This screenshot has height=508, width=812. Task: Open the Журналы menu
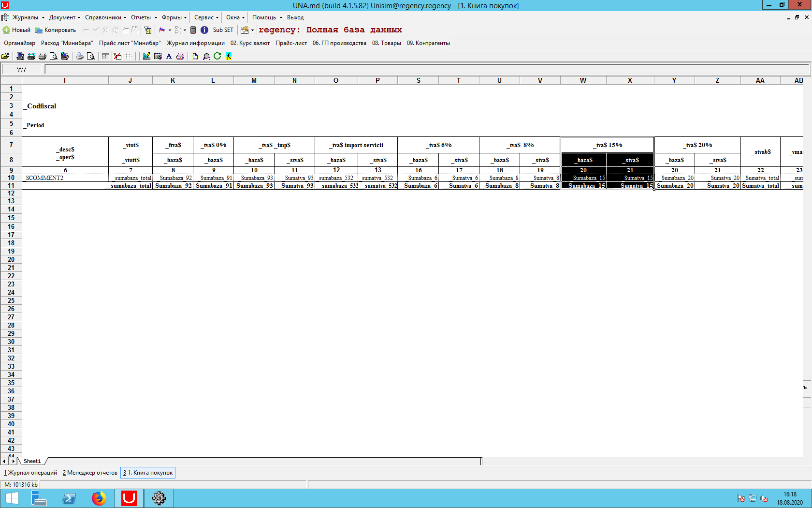28,17
